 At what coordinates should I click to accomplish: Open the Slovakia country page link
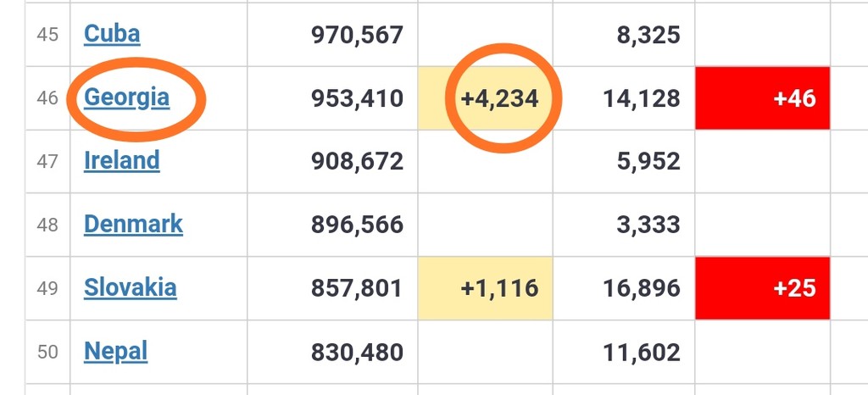130,287
